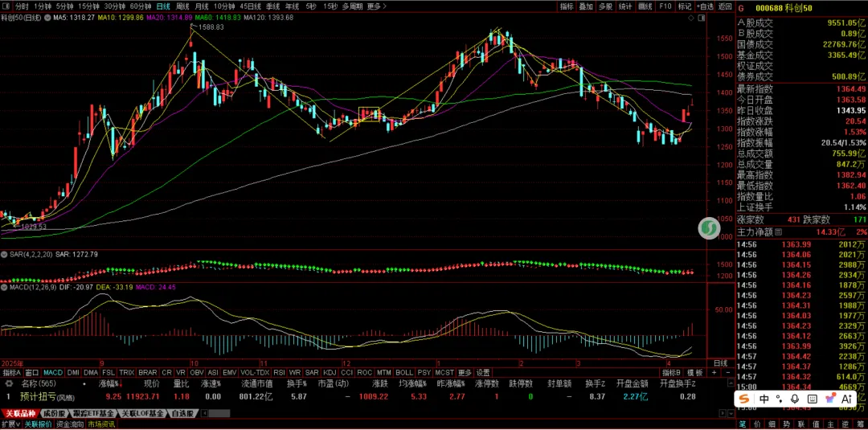Click the 返回 back button

click(x=725, y=6)
